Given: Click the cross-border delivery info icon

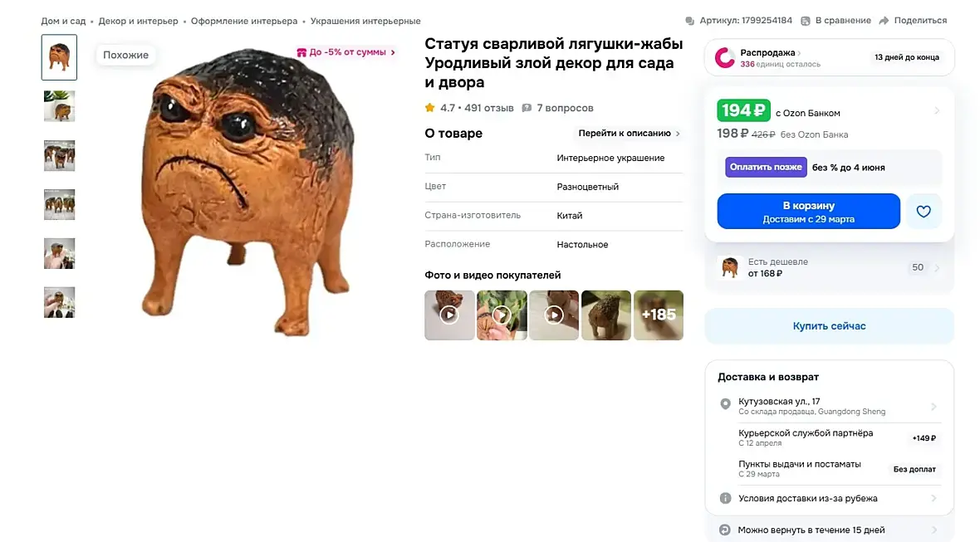Looking at the screenshot, I should (725, 499).
